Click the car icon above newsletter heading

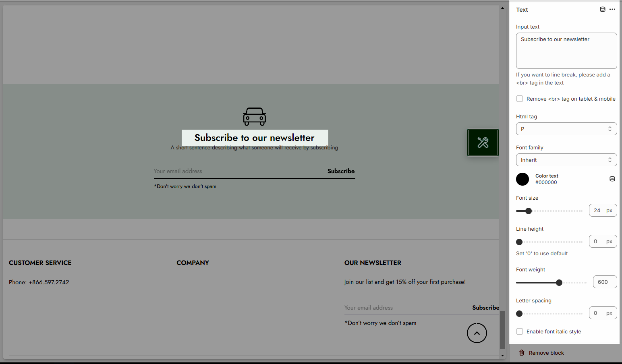pos(255,117)
